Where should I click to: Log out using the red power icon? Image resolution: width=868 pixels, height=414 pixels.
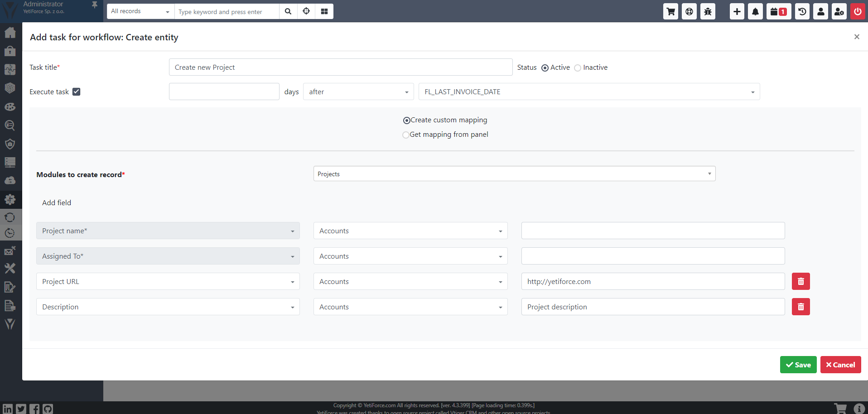pyautogui.click(x=858, y=11)
